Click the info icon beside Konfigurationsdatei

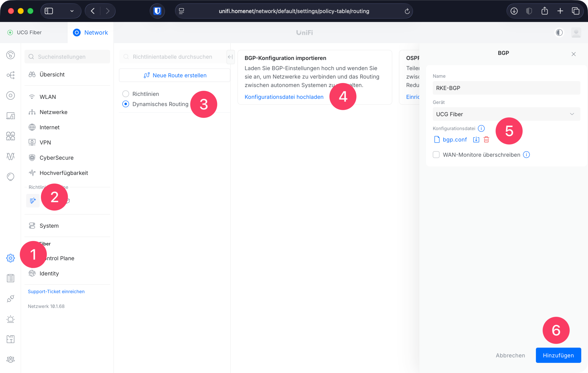pyautogui.click(x=481, y=128)
